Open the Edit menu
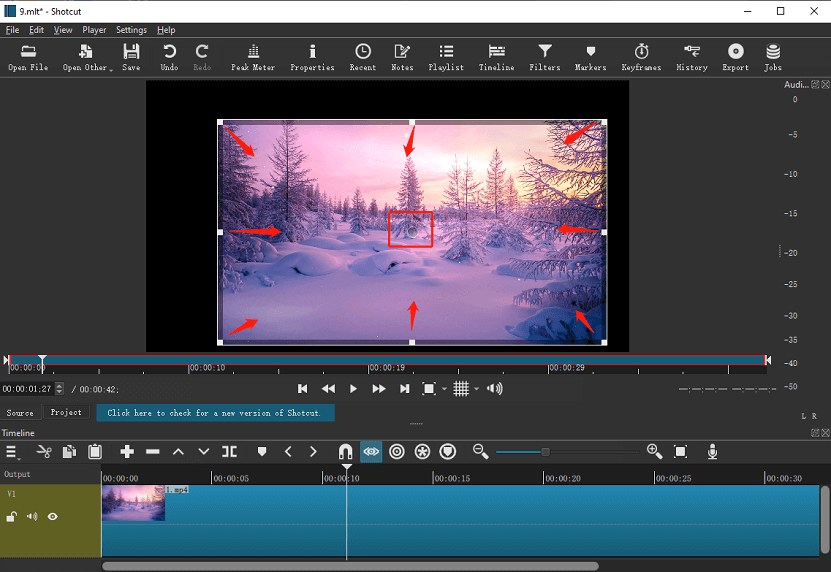 point(36,30)
